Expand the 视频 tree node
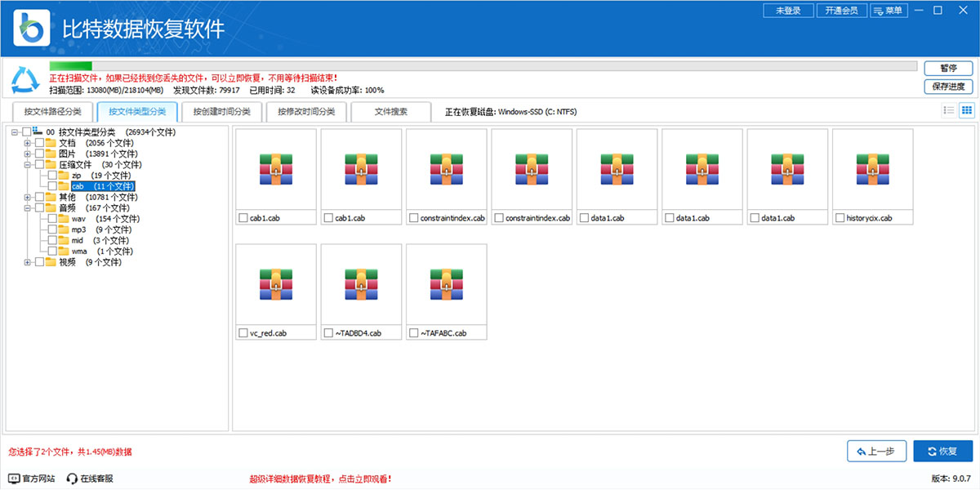 pyautogui.click(x=28, y=262)
